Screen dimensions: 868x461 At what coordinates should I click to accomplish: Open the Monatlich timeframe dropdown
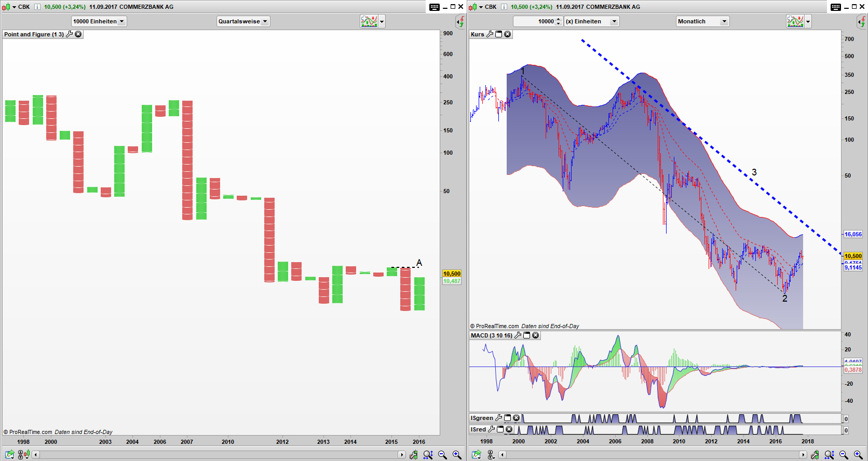(x=702, y=21)
